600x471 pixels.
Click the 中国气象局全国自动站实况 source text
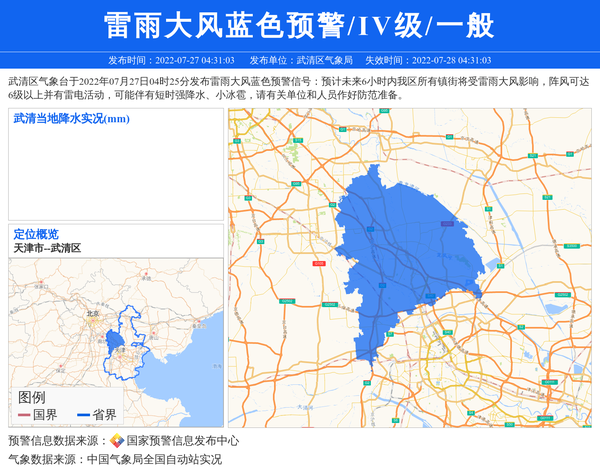(153, 459)
